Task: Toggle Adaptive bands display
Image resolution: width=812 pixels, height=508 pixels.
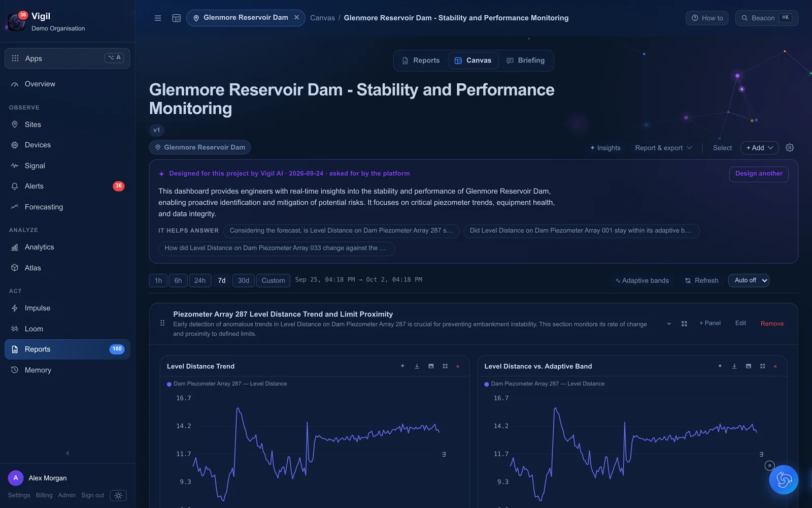Action: [x=642, y=280]
